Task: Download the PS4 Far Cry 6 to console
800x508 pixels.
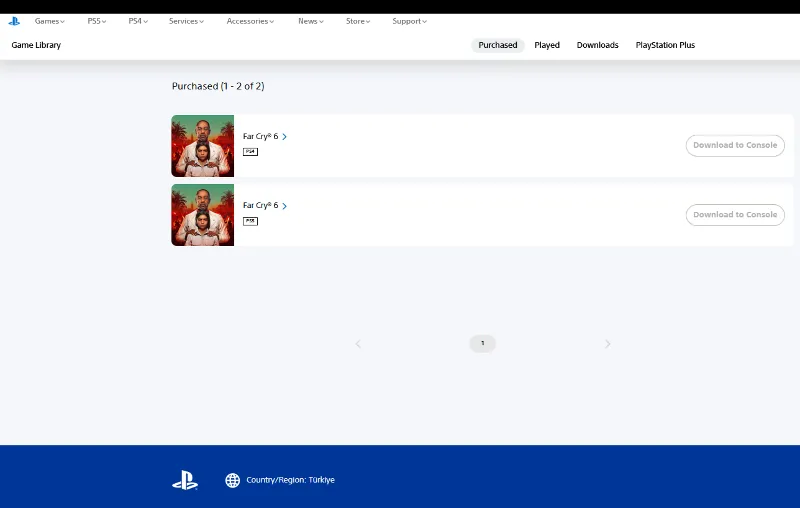Action: pos(735,146)
